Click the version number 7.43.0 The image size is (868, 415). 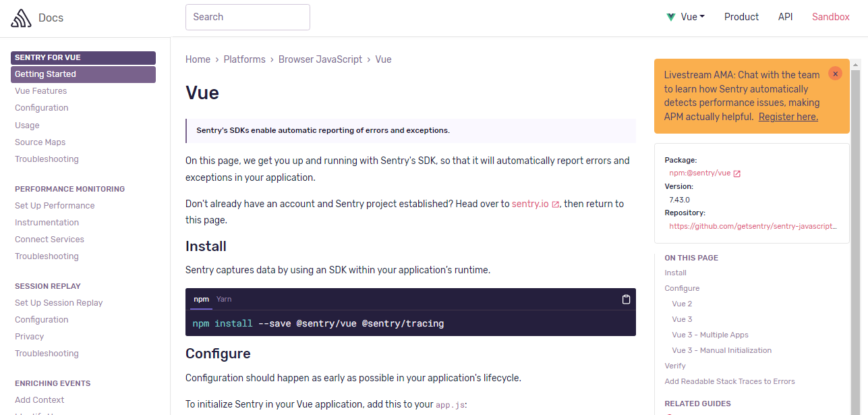[679, 200]
